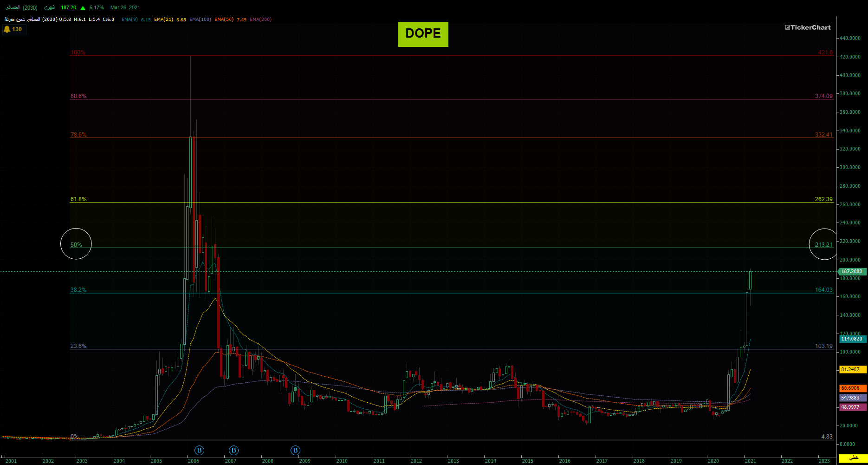Click the TickerChart logo watermark
The image size is (868, 465).
click(x=808, y=27)
